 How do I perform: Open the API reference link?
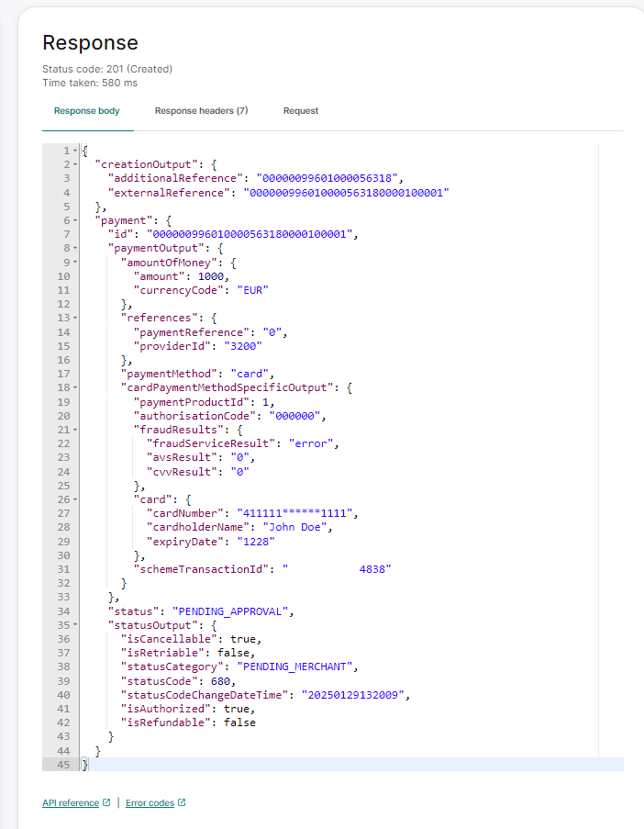click(x=71, y=802)
